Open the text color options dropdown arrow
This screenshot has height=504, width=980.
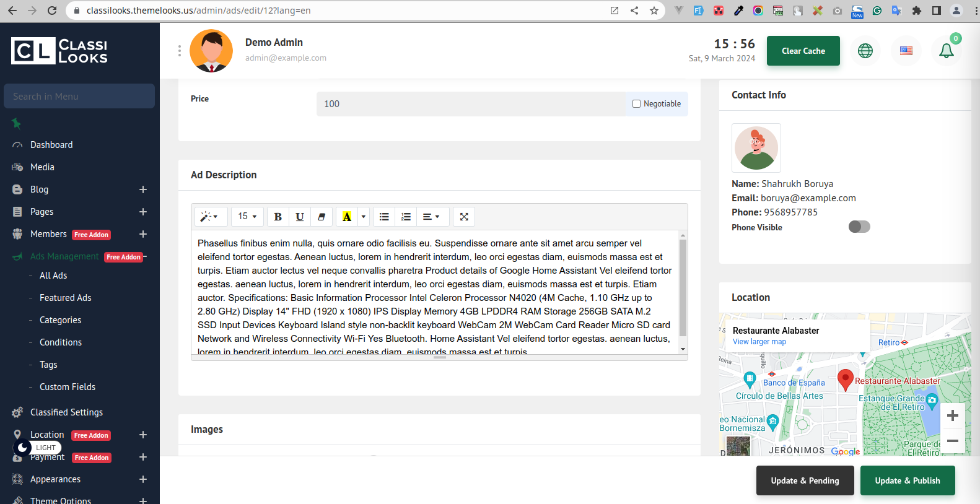tap(364, 217)
